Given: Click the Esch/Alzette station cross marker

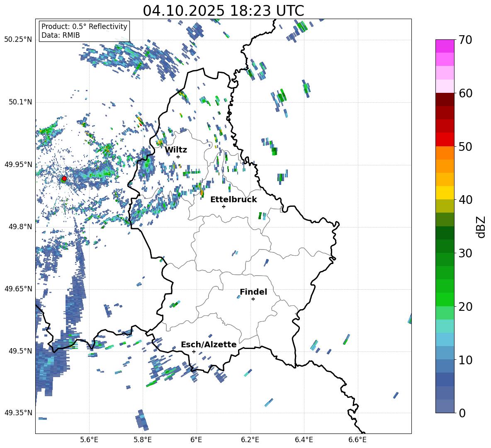Looking at the screenshot, I should (x=194, y=351).
